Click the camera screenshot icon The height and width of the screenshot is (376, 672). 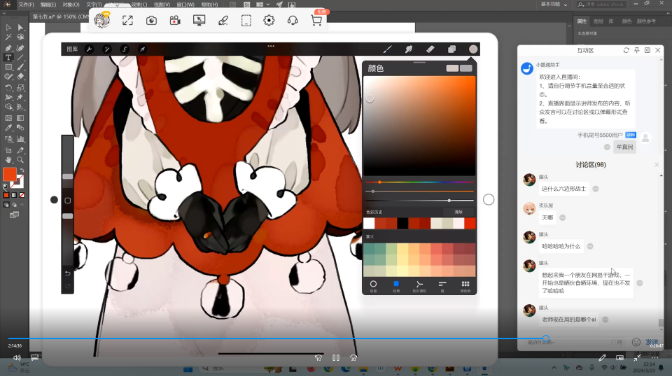(151, 20)
